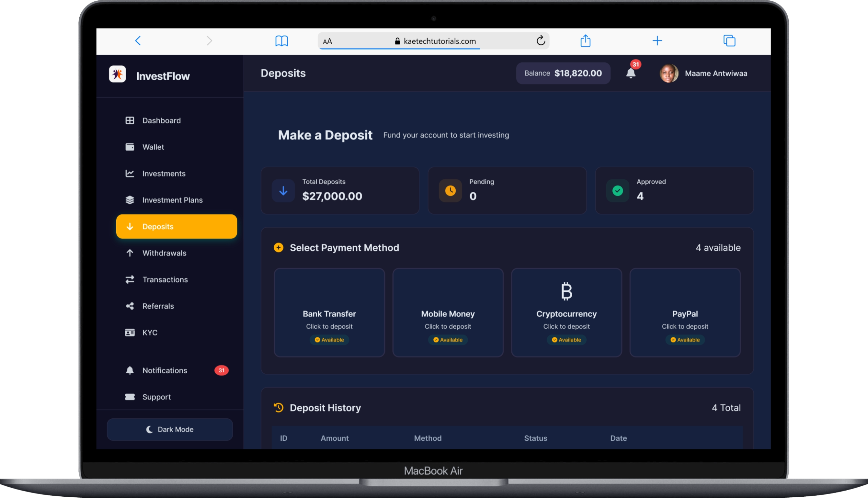Screen dimensions: 868x498
Task: Open the Safari bookmarks book icon
Action: [282, 41]
